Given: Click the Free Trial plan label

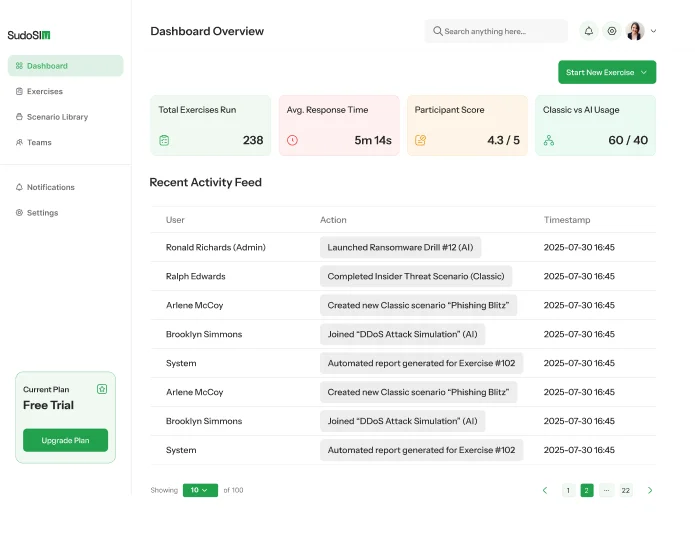Looking at the screenshot, I should pyautogui.click(x=48, y=405).
